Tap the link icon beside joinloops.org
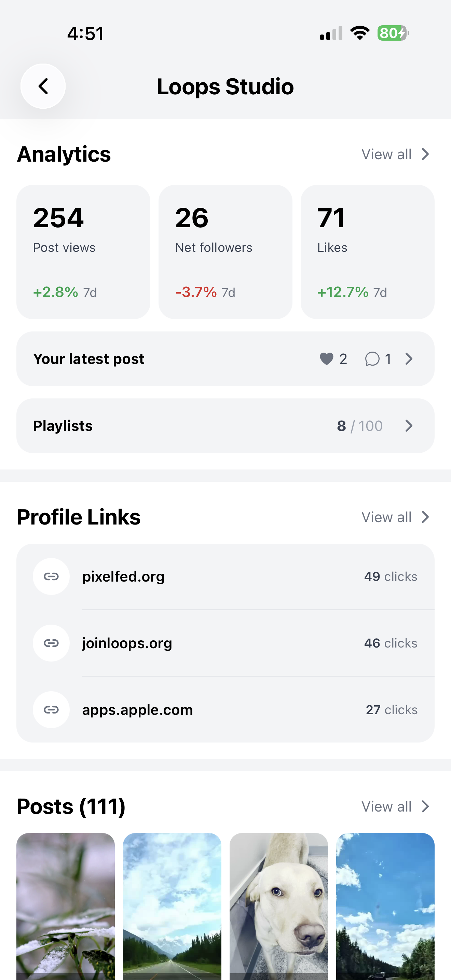Screen dimensions: 451x980 tap(51, 643)
